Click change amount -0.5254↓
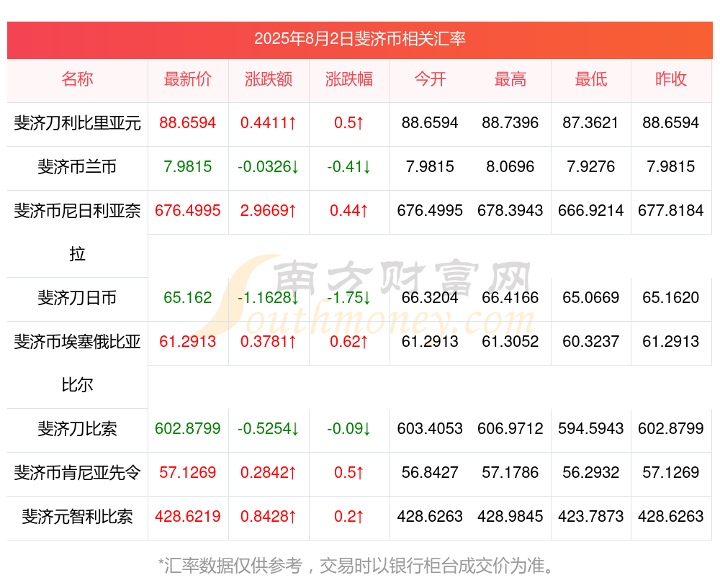 click(x=269, y=428)
